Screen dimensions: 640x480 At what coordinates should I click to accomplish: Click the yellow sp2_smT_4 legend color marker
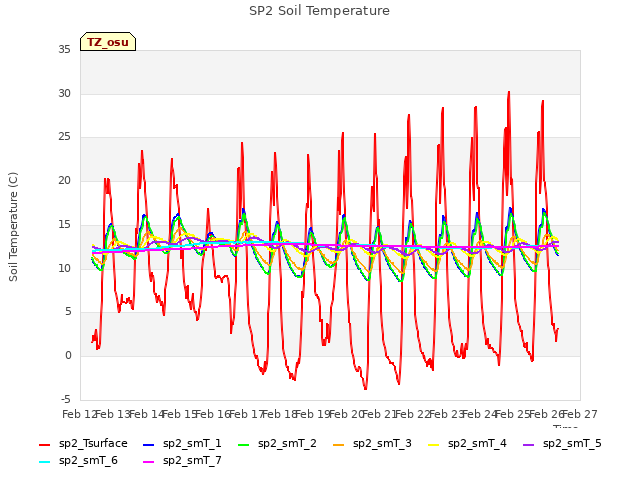tap(433, 444)
